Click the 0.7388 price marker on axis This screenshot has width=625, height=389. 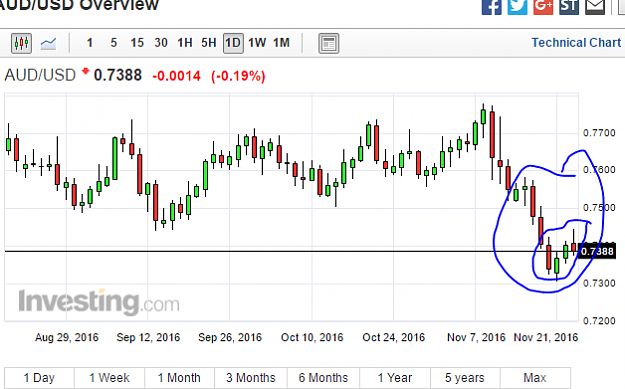[x=597, y=251]
